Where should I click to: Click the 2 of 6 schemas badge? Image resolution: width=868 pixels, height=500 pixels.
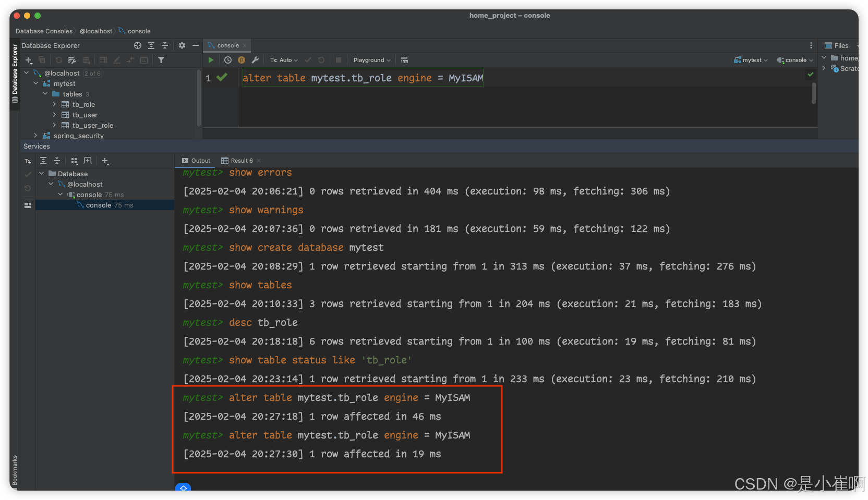pyautogui.click(x=92, y=74)
